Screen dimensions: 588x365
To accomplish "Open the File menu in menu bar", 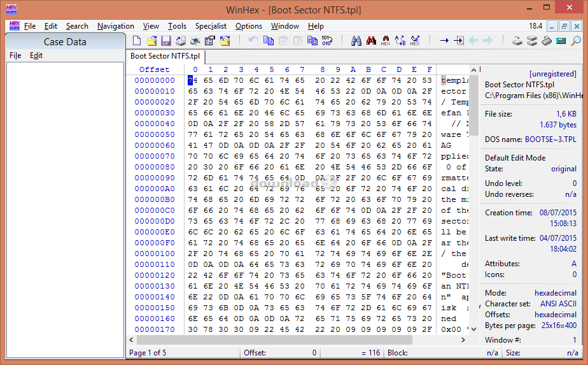I will [x=30, y=26].
